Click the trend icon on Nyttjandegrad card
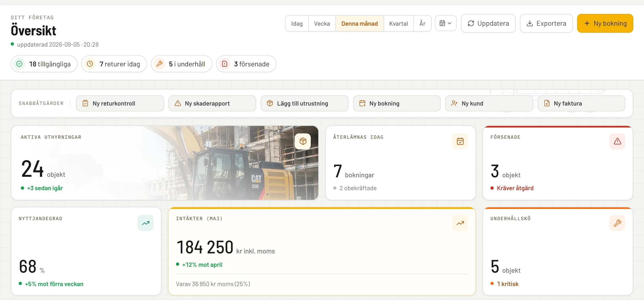 click(x=145, y=223)
